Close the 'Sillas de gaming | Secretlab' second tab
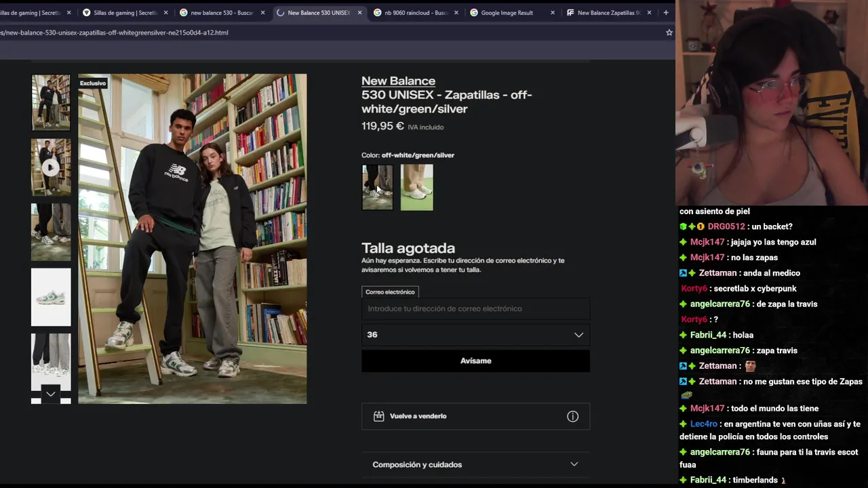 (x=165, y=12)
